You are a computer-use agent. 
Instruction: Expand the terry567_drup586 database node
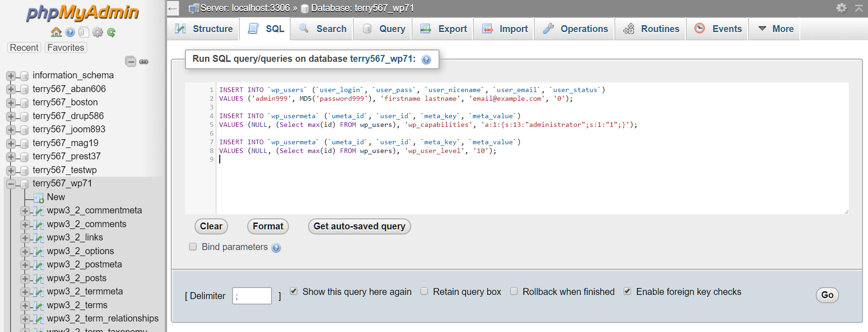pyautogui.click(x=11, y=116)
